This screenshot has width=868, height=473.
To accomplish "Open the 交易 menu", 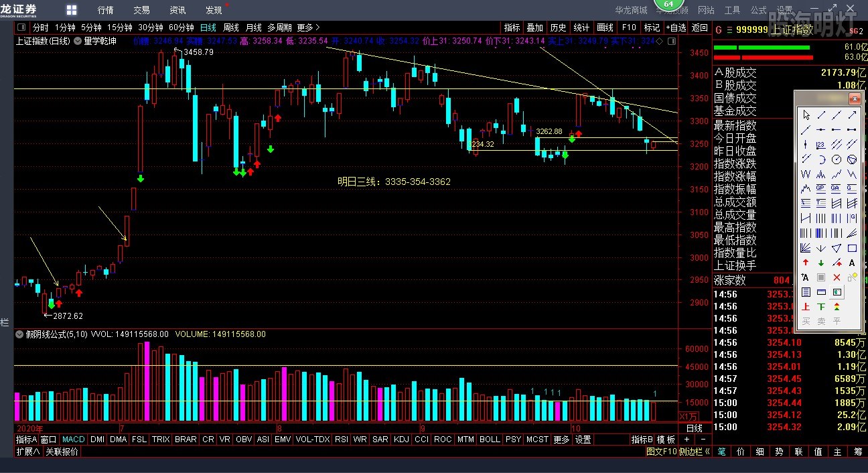I will coord(141,10).
